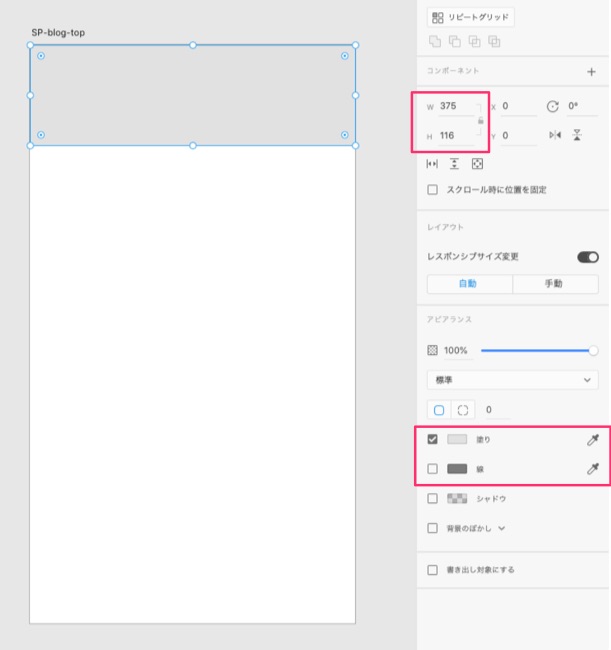This screenshot has width=611, height=650.
Task: Select the same-radius-for-all-corners icon
Action: (x=439, y=410)
